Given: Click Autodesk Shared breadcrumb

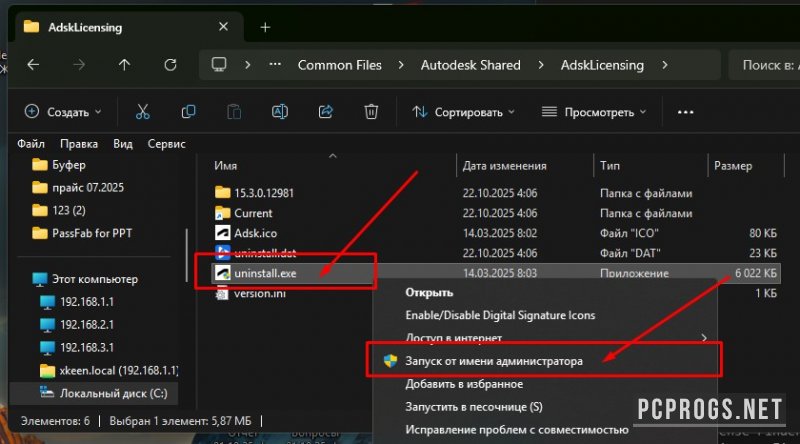Looking at the screenshot, I should point(470,65).
